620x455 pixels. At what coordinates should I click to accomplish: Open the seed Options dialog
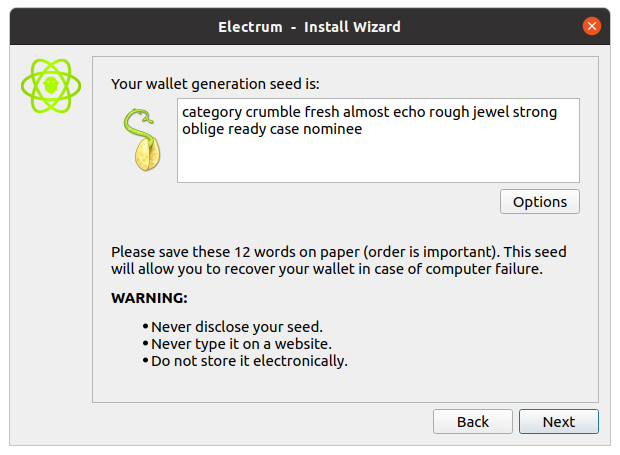pyautogui.click(x=539, y=201)
